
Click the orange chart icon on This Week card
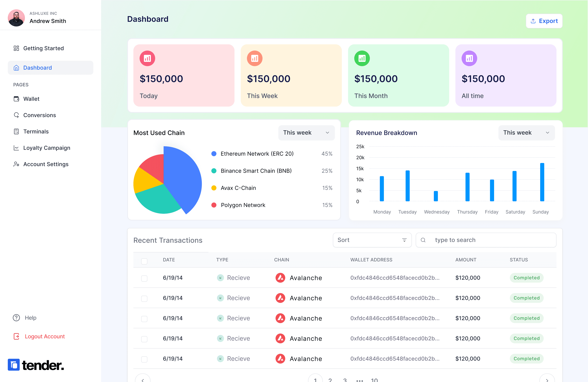[255, 58]
